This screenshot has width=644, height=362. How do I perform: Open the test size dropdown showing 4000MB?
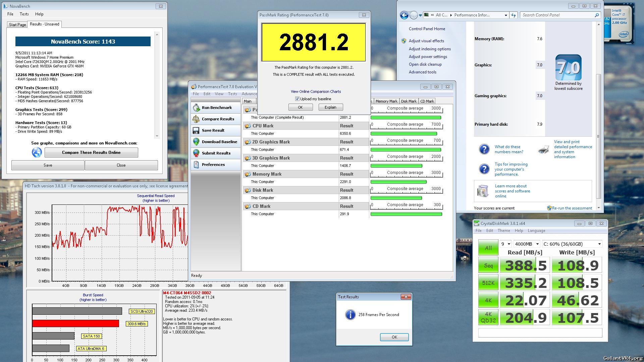click(527, 244)
